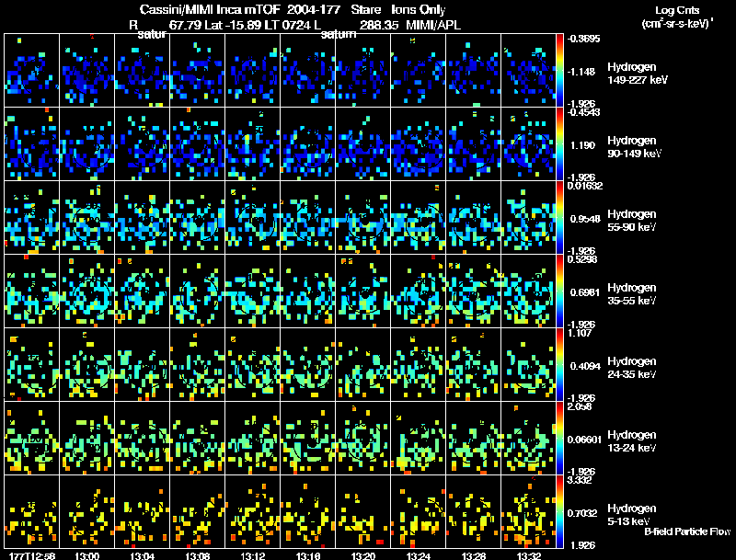Click the '13:04' time label
Screen dimensions: 736x560
(x=143, y=555)
